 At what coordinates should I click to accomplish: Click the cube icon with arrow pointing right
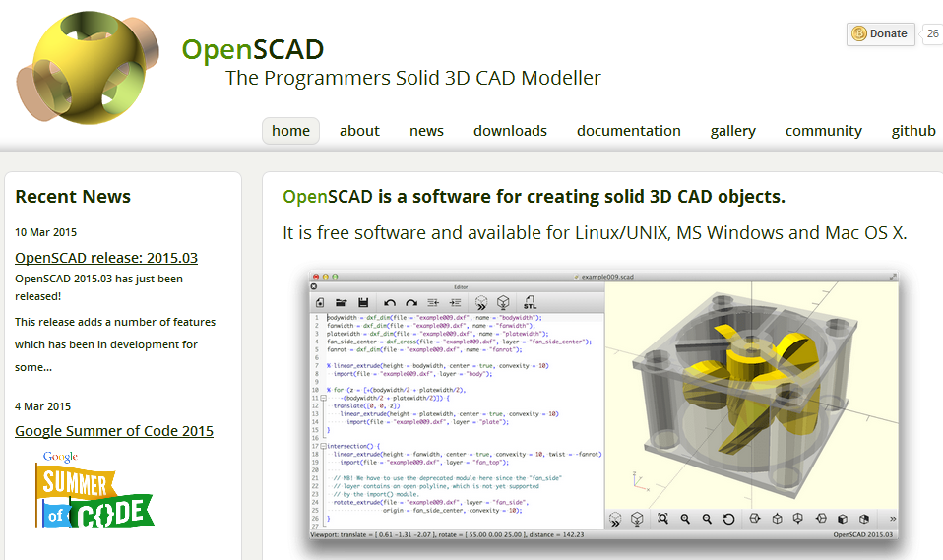click(755, 519)
